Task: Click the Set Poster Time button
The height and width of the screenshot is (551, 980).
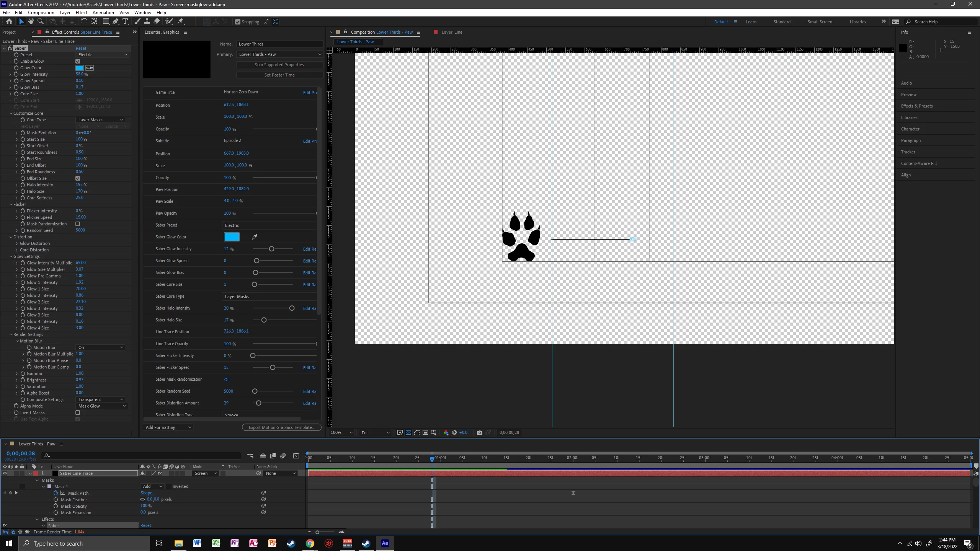Action: pos(279,75)
